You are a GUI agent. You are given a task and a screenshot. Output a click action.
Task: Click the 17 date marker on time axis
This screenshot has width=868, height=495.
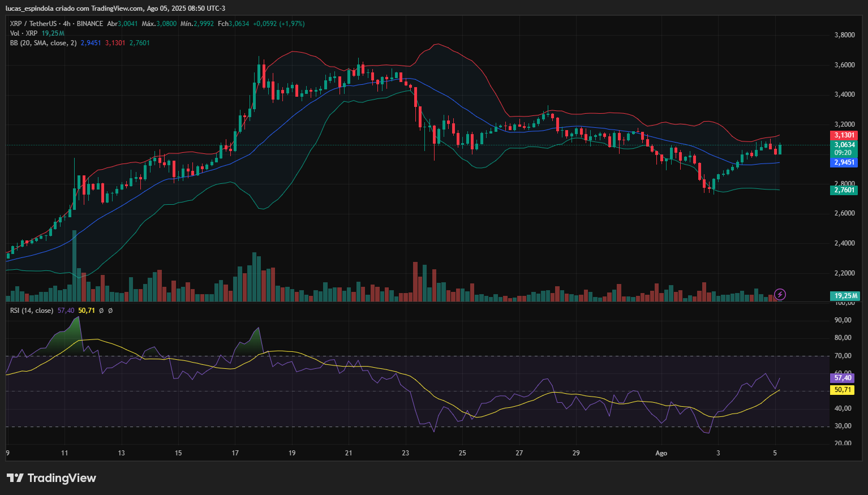pyautogui.click(x=235, y=453)
